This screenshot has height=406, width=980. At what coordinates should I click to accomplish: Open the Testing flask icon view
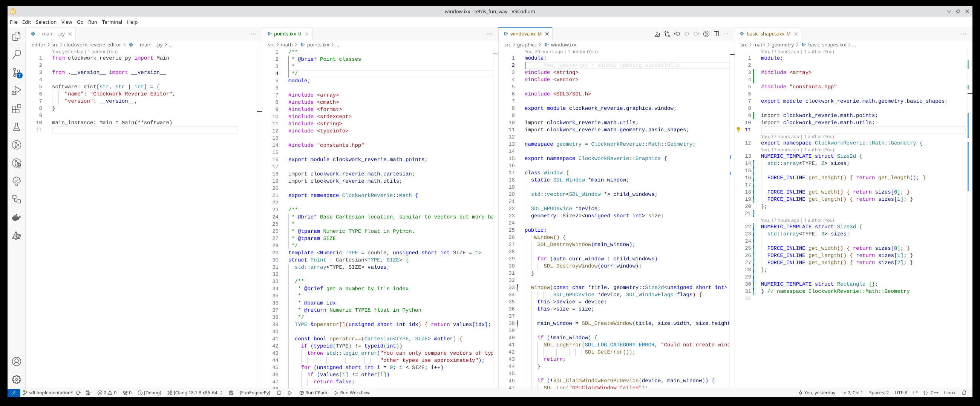click(16, 127)
